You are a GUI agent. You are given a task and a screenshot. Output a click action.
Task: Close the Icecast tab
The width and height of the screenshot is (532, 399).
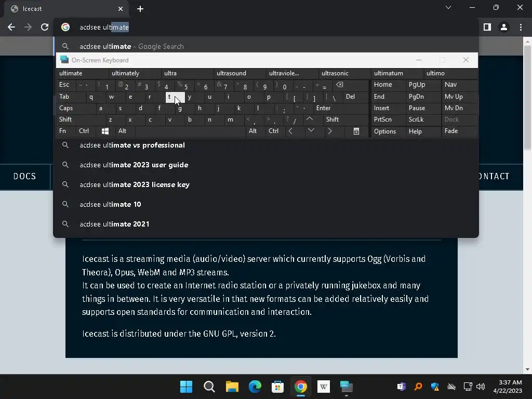click(x=121, y=9)
